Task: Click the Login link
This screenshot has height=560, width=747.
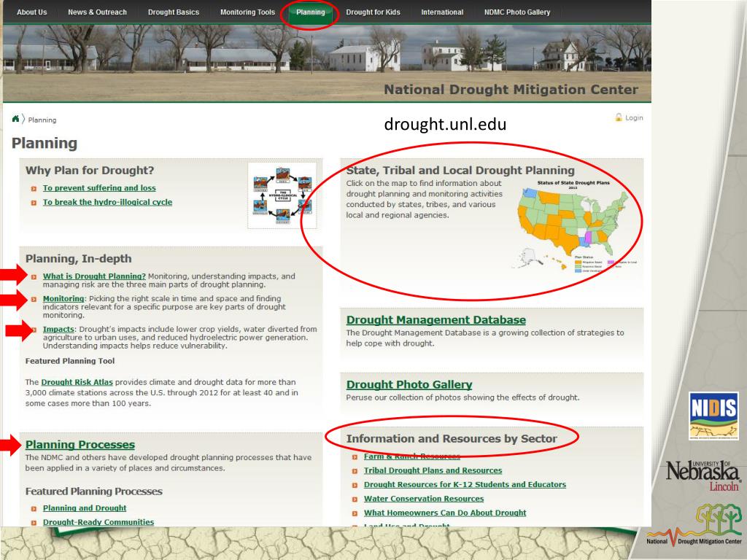Action: coord(634,117)
